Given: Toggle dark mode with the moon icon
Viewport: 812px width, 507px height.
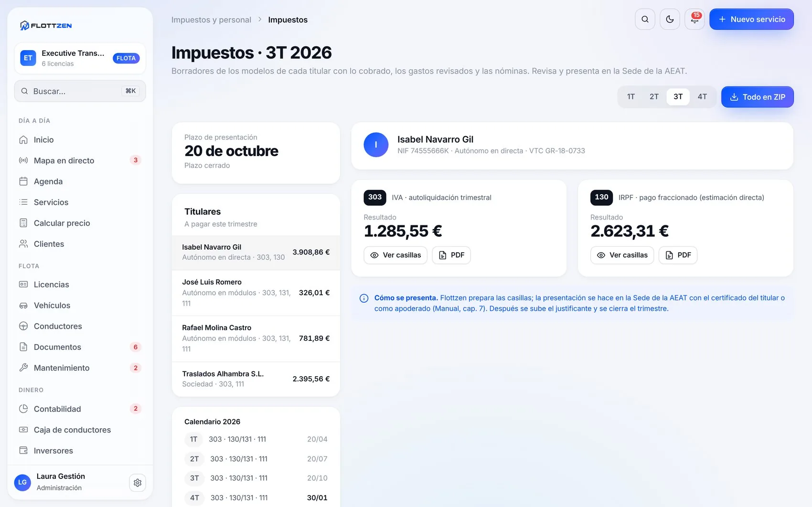Looking at the screenshot, I should click(670, 20).
